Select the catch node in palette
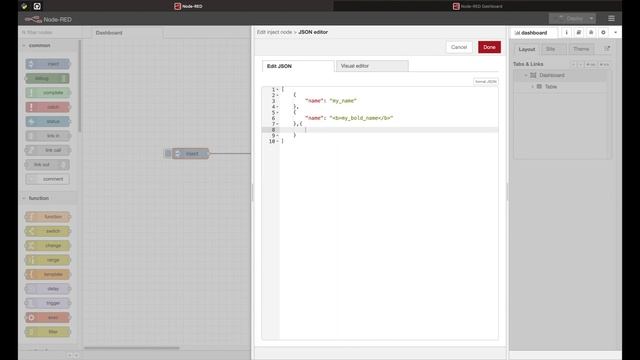Image resolution: width=640 pixels, height=360 pixels. [x=48, y=107]
